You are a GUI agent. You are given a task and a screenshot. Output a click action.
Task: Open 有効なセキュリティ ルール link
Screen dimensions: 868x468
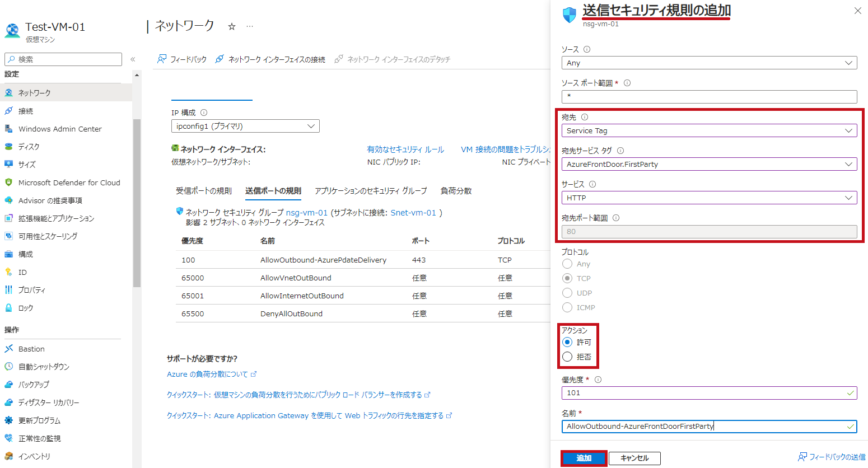(x=405, y=149)
